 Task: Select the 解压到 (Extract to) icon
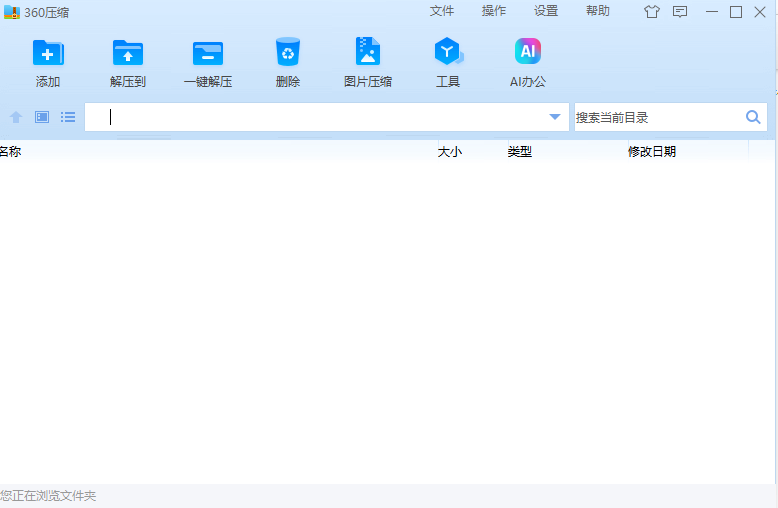(x=128, y=53)
